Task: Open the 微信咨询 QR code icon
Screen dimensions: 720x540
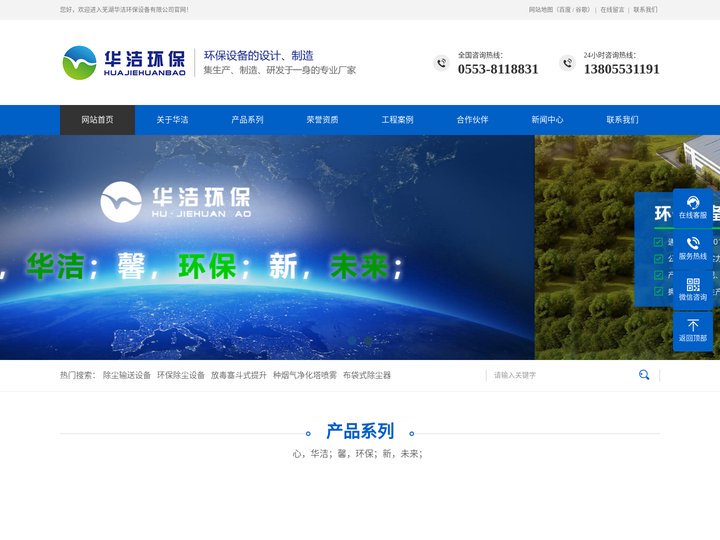Action: coord(693,290)
